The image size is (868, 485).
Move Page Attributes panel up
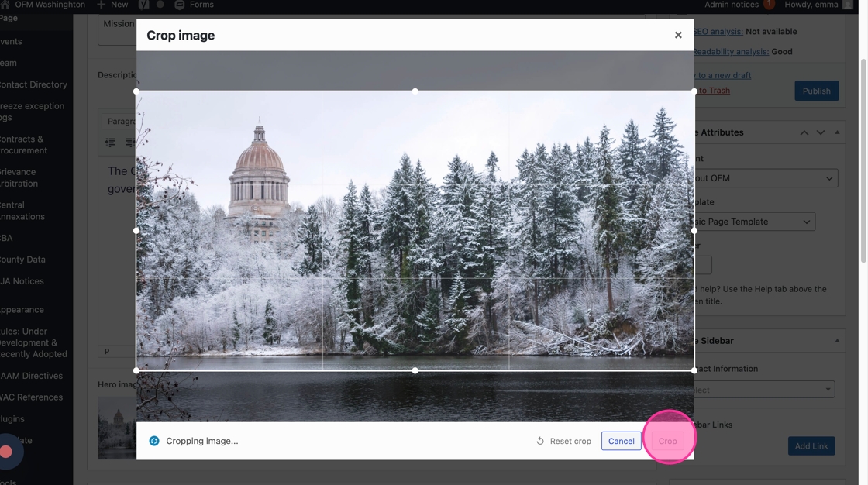click(804, 133)
